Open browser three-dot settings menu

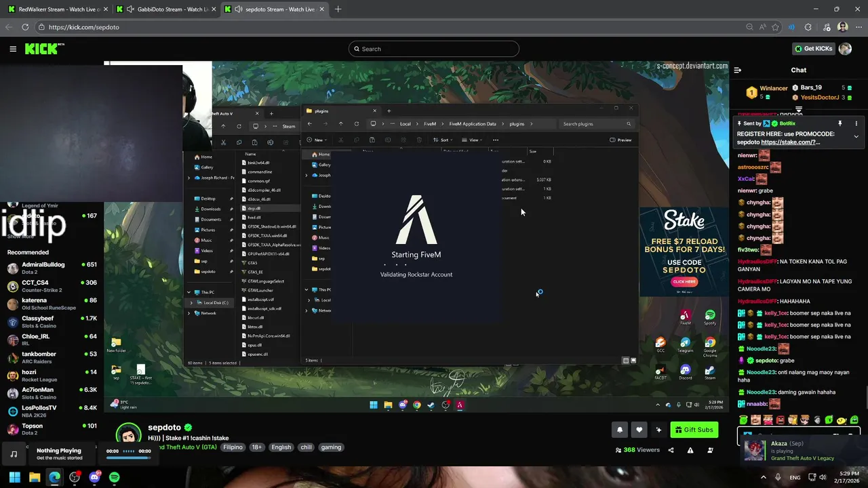[858, 27]
